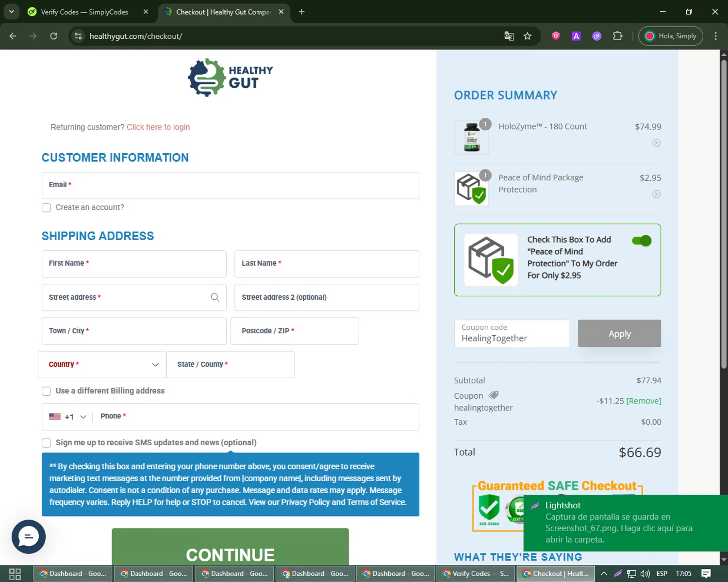
Task: Open Checkout | Healt... taskbar window
Action: (x=556, y=574)
